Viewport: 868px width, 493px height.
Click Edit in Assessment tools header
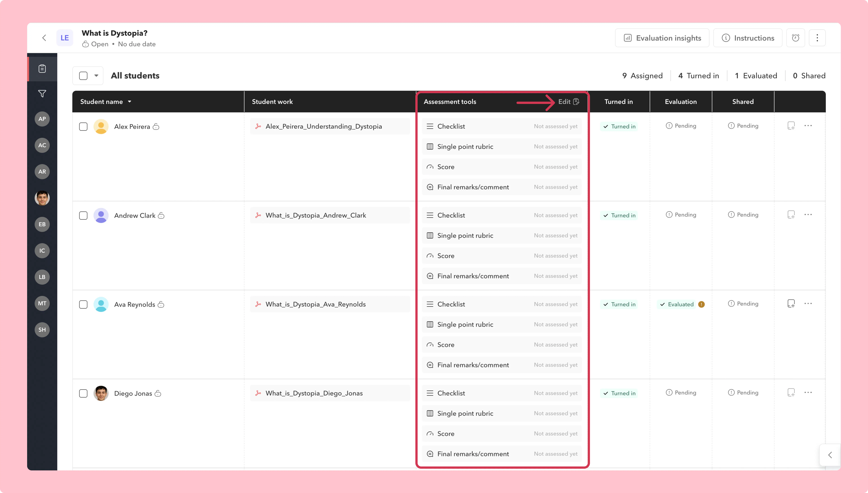(568, 102)
